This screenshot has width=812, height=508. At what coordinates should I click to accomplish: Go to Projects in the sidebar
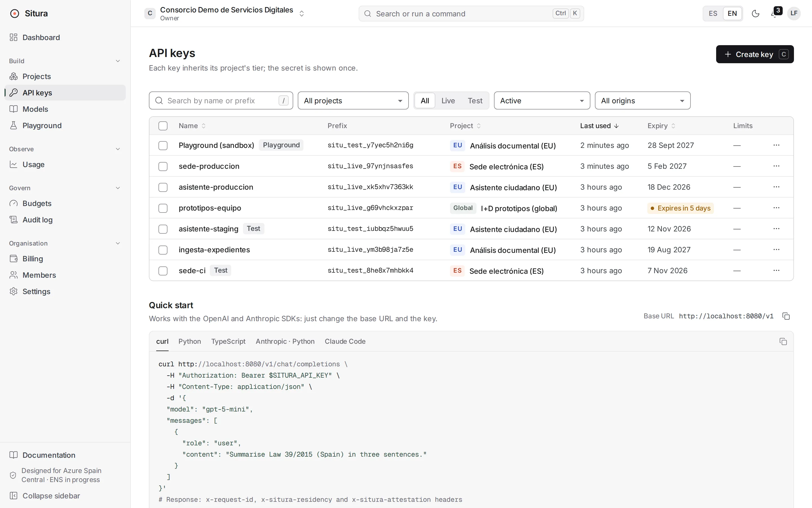click(65, 76)
